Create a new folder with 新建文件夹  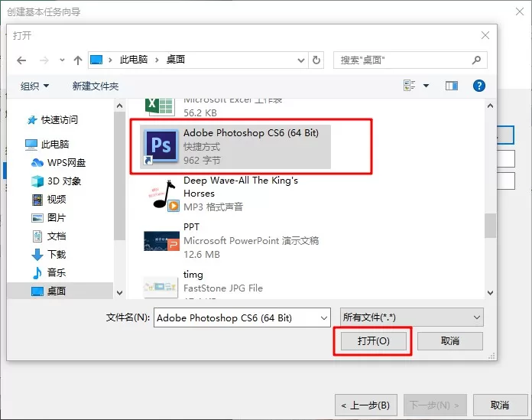[x=96, y=86]
